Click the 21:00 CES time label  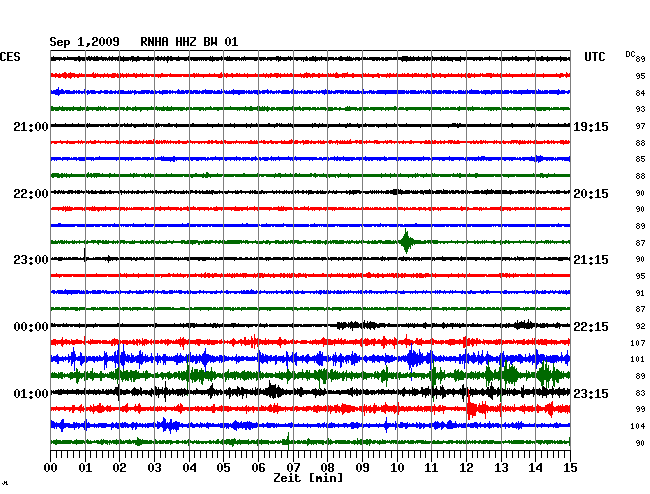pyautogui.click(x=31, y=127)
